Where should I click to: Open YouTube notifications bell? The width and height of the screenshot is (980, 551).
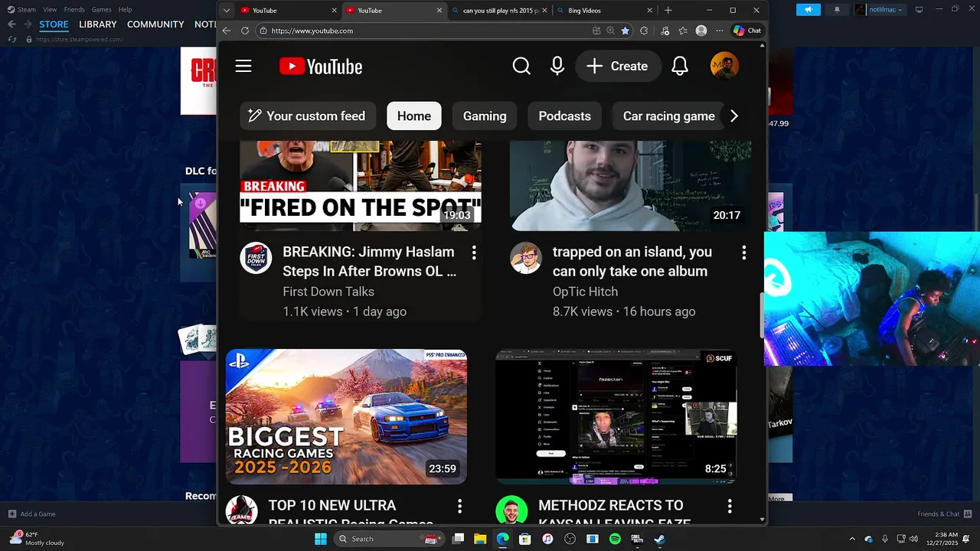click(x=680, y=67)
